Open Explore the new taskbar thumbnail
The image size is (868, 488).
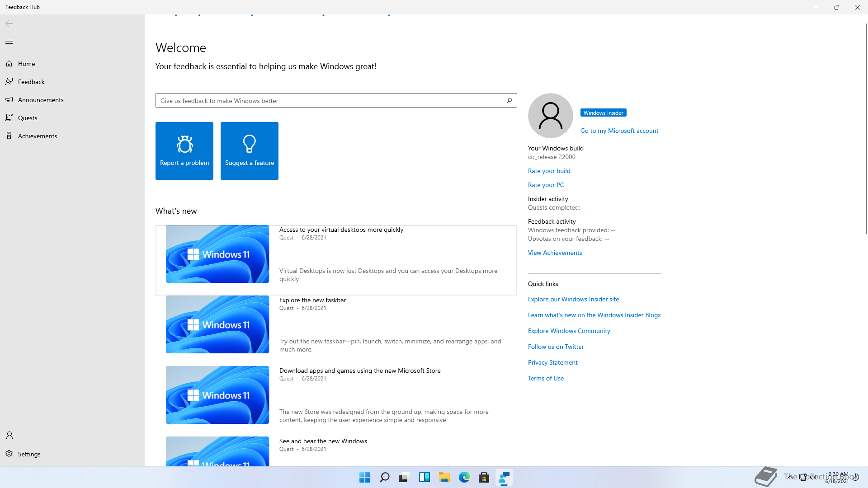(x=217, y=324)
